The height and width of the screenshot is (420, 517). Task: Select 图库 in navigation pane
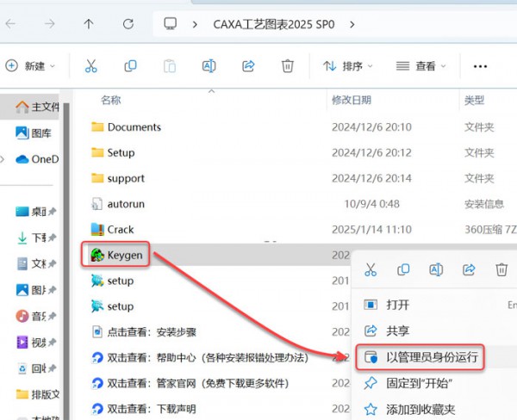click(34, 133)
